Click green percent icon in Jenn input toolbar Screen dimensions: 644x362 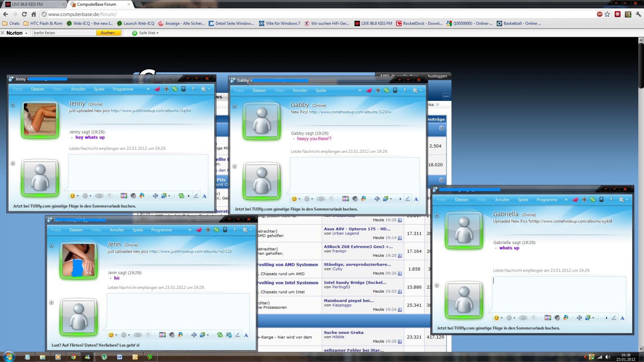pos(220,335)
